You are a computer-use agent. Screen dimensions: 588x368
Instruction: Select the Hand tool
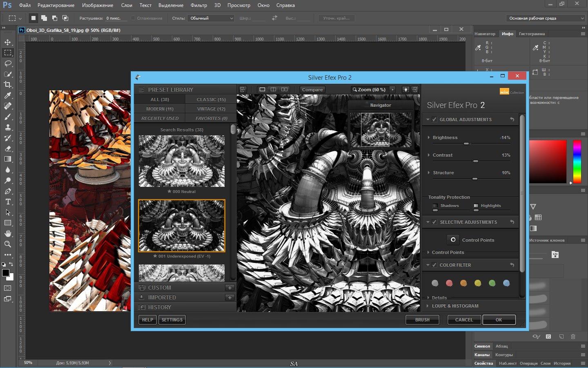click(x=8, y=233)
